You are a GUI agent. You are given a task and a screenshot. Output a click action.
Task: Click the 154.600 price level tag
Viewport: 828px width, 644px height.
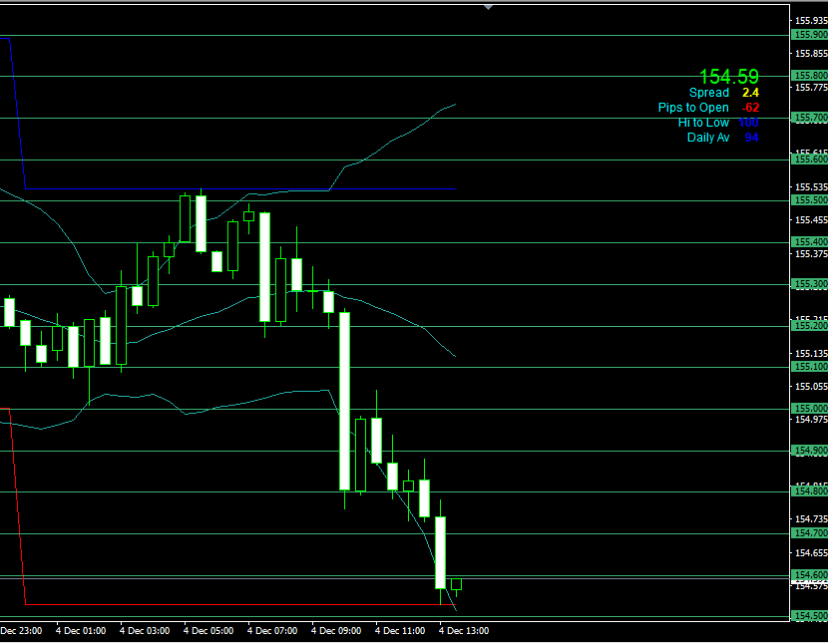(809, 575)
